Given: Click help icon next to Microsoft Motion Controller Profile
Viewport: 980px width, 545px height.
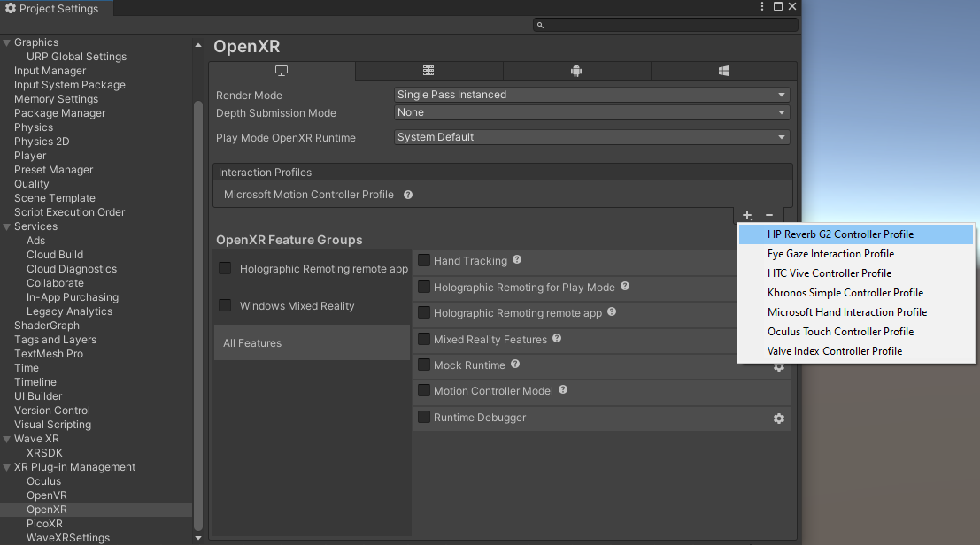Looking at the screenshot, I should (x=408, y=195).
